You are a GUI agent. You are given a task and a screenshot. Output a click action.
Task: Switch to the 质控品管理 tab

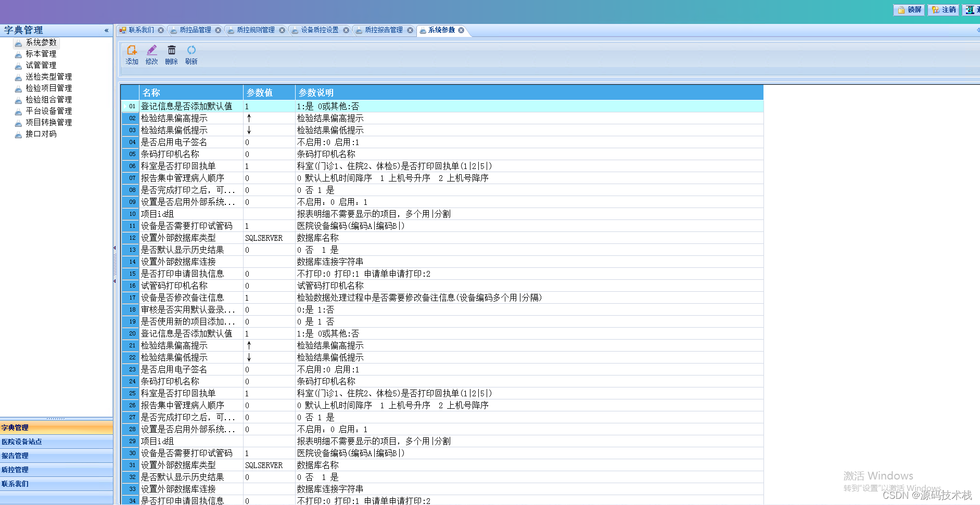pos(195,30)
